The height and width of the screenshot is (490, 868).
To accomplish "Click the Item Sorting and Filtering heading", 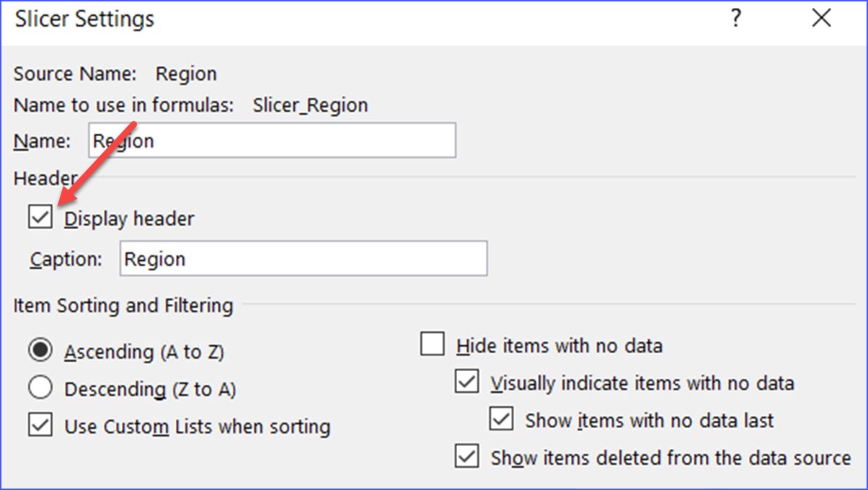I will [123, 306].
